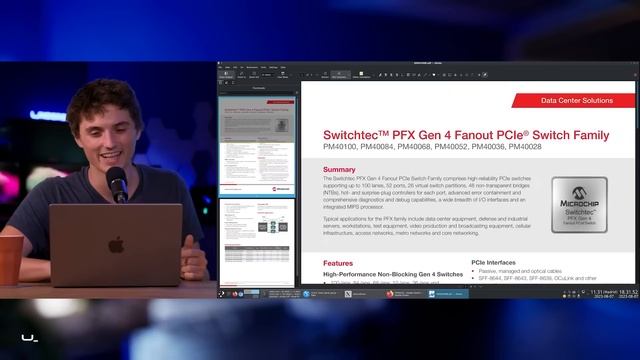
Task: Open the zoom level combo box
Action: (x=268, y=75)
